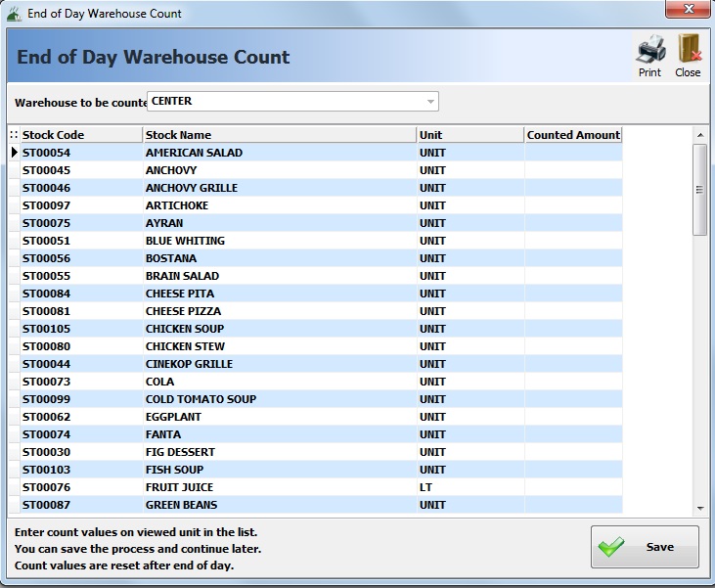
Task: Select stock code ST00054
Action: click(x=47, y=153)
